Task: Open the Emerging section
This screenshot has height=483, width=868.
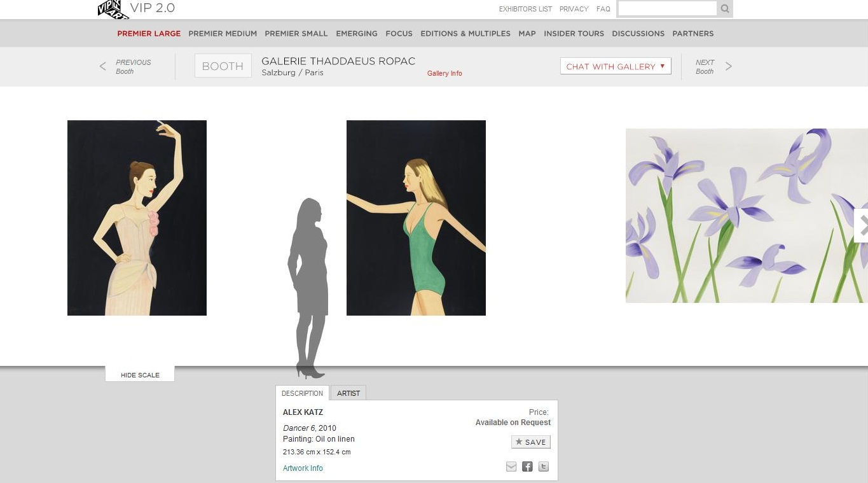Action: 357,34
